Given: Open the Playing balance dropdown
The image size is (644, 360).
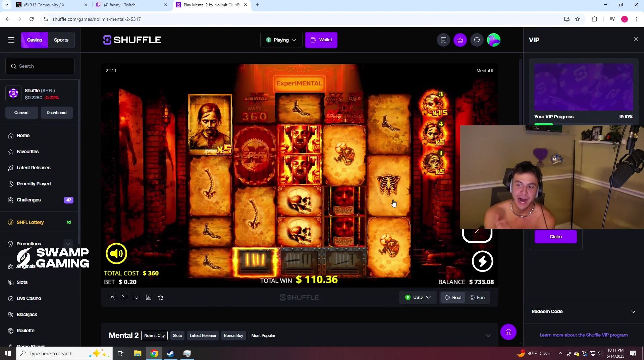Looking at the screenshot, I should coord(281,40).
